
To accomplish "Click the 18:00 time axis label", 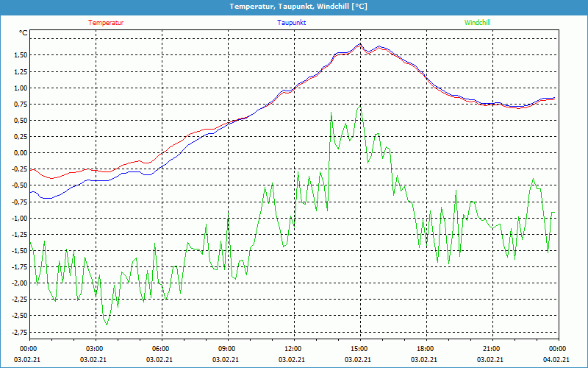I will point(425,349).
